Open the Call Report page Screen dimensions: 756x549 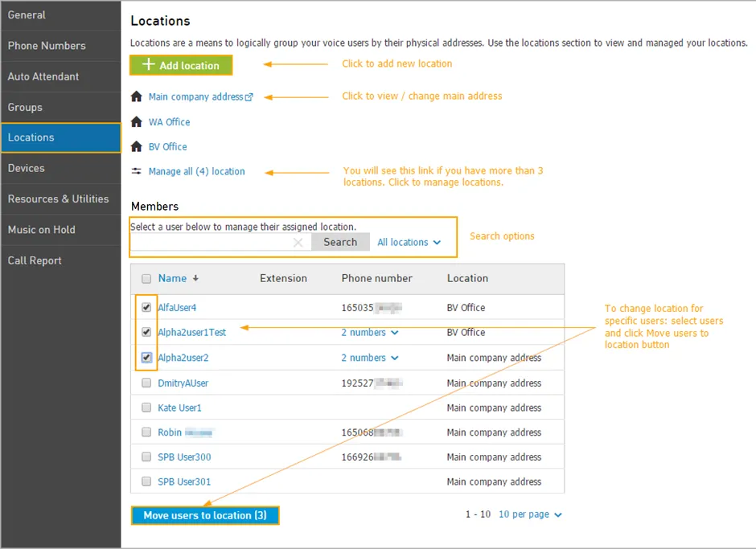(61, 260)
